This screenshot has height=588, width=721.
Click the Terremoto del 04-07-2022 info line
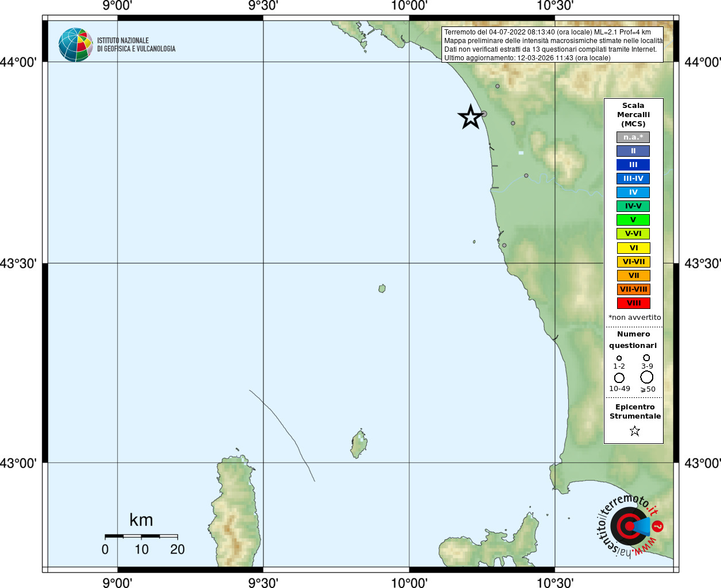point(548,32)
